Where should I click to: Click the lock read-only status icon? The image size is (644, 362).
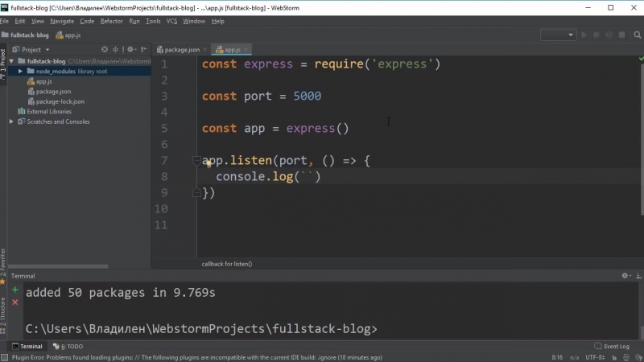tap(614, 358)
